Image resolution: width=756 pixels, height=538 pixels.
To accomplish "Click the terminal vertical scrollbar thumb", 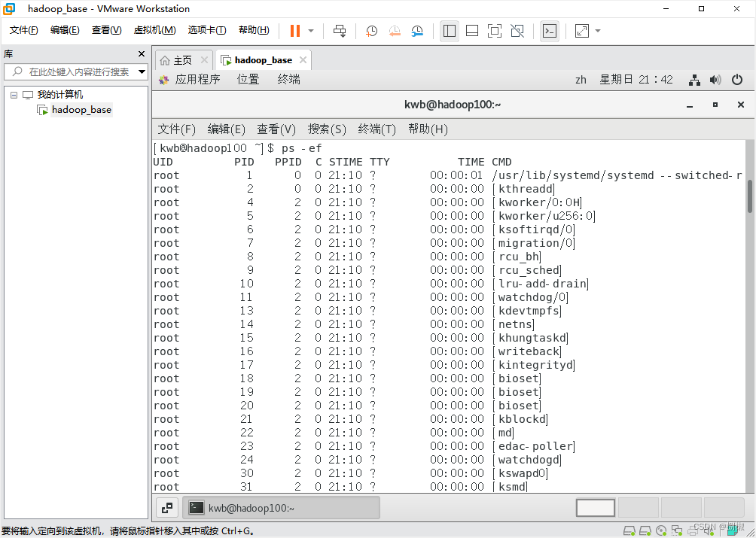I will pos(750,196).
